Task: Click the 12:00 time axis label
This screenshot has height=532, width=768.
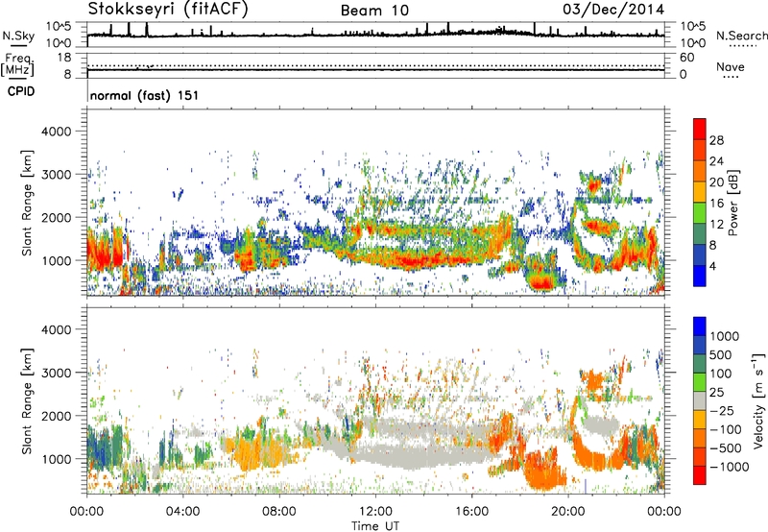Action: 375,512
